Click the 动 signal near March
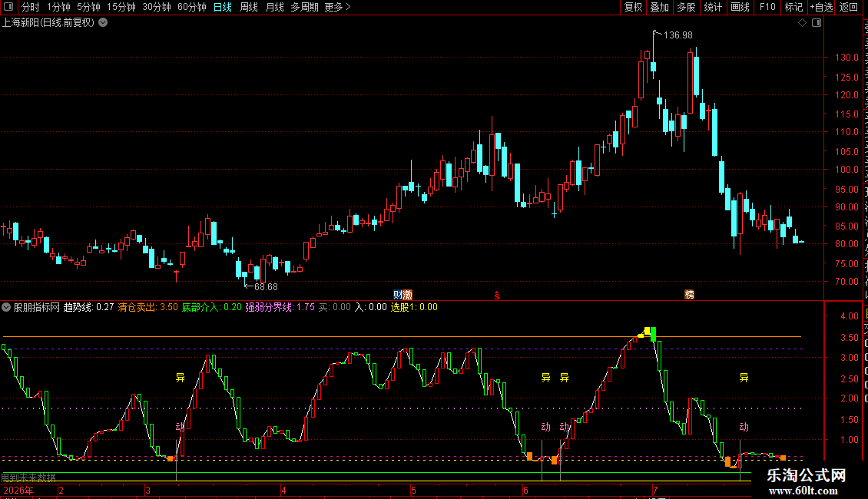Screen dimensions: 868x499 pos(180,427)
